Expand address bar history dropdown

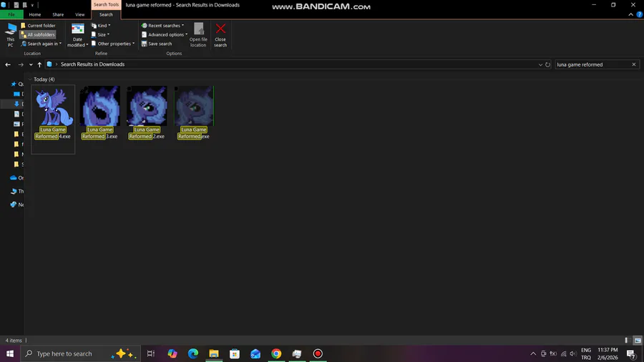540,64
